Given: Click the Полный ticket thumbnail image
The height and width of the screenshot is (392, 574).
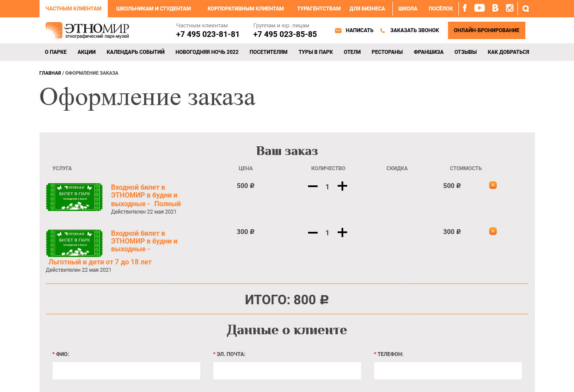Looking at the screenshot, I should [x=74, y=197].
